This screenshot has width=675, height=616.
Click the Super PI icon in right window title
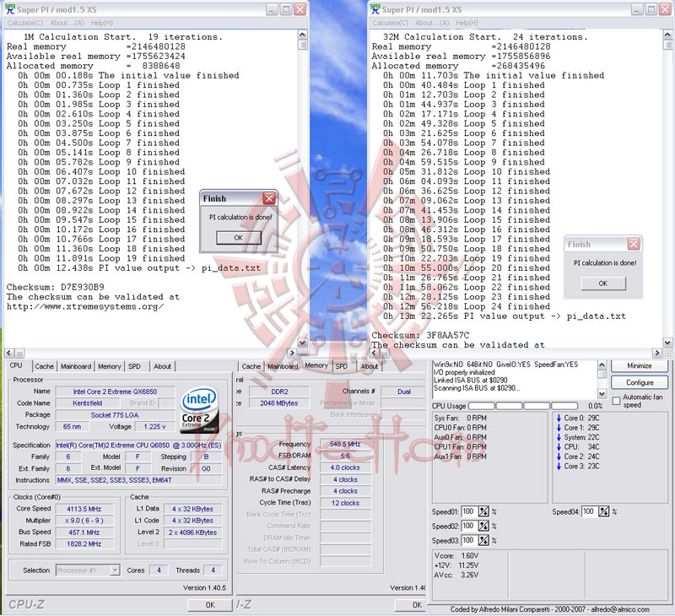pos(375,9)
